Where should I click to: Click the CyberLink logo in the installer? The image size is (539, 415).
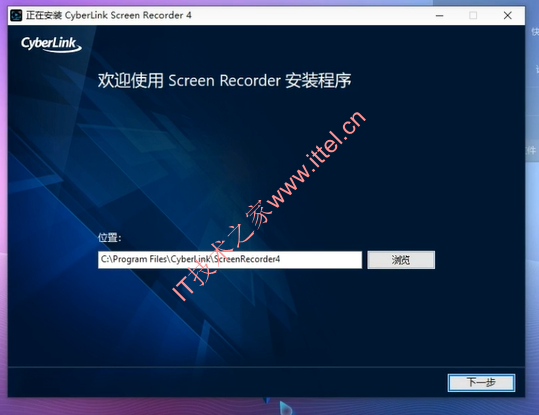(51, 44)
